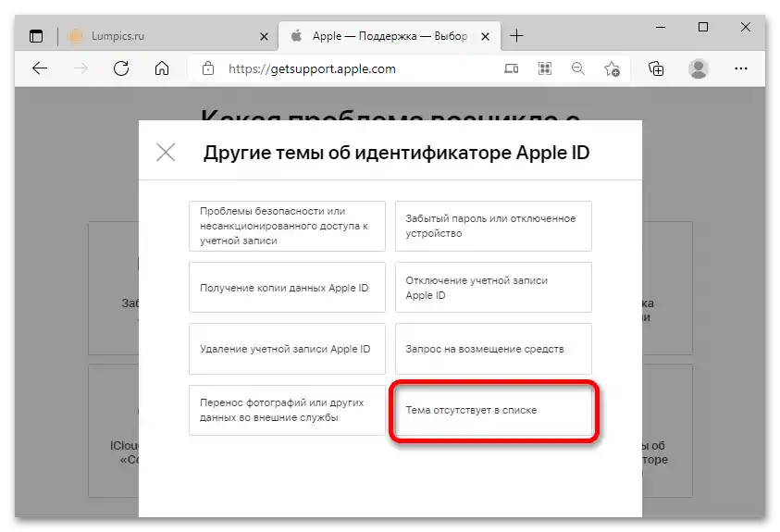Choose transferring photos to external services

(287, 410)
